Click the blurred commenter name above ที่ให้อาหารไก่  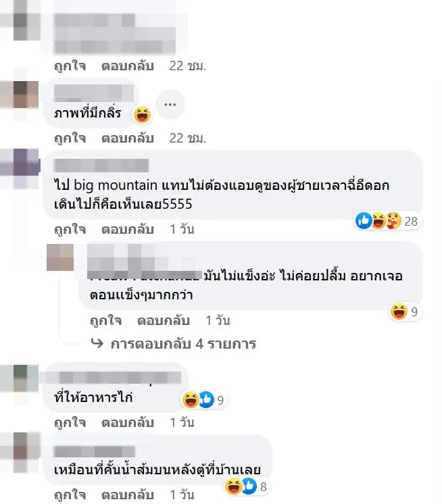click(x=113, y=378)
